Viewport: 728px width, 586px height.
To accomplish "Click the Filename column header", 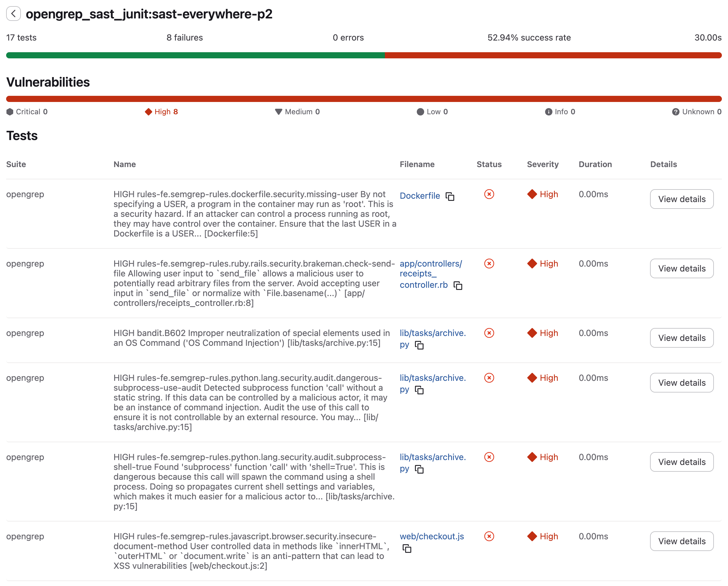I will [417, 164].
